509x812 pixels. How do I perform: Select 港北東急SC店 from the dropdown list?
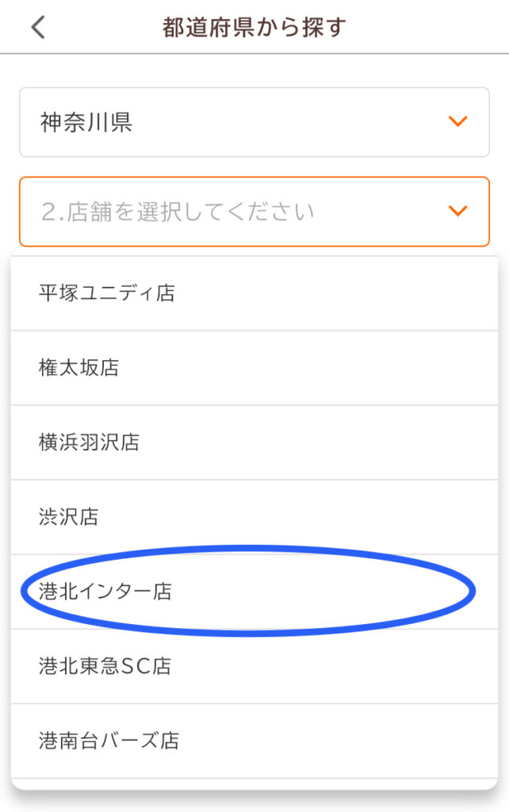254,666
